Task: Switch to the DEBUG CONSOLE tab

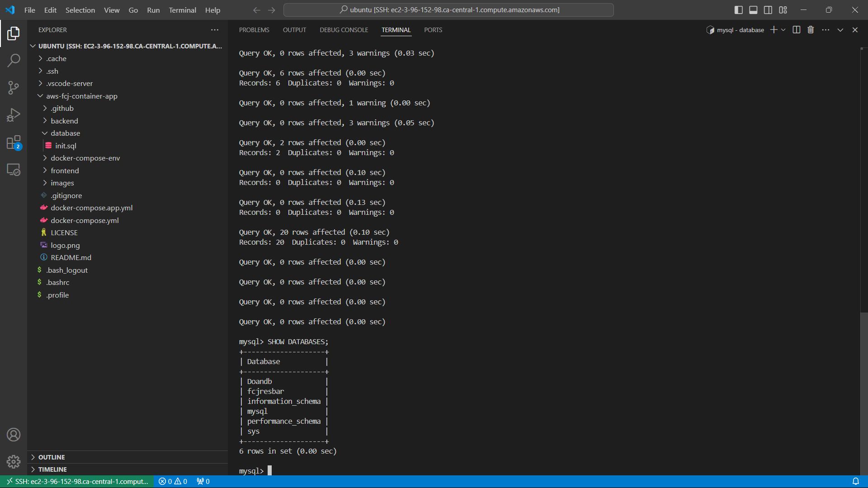Action: [x=344, y=30]
